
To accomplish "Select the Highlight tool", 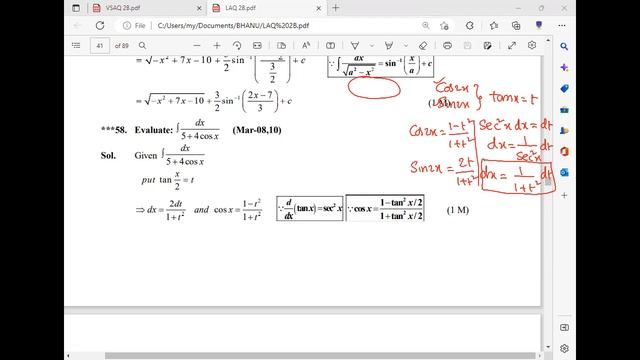I will coord(389,46).
